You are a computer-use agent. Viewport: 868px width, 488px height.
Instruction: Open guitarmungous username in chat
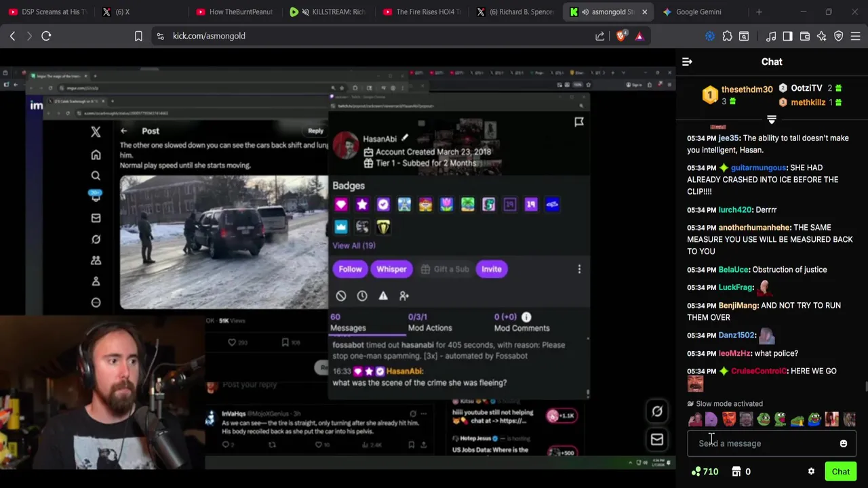point(758,167)
